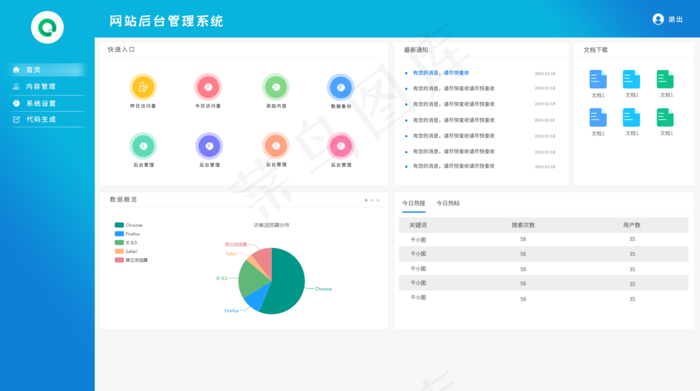Click the 用户数 column header

632,225
